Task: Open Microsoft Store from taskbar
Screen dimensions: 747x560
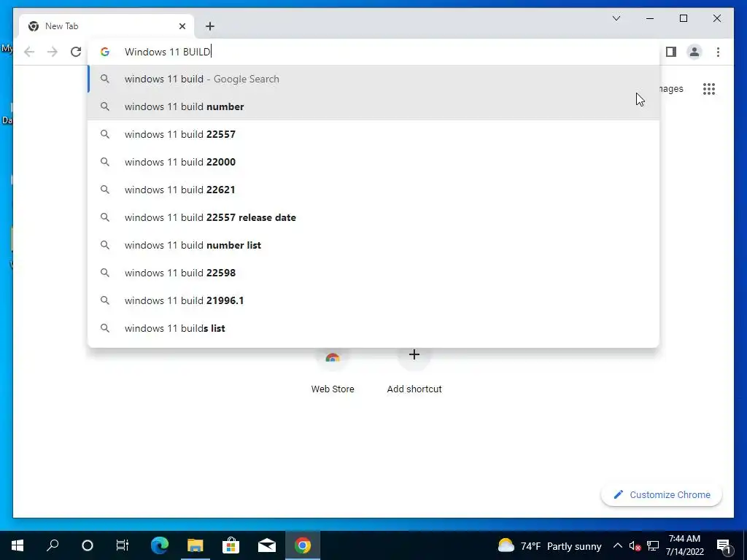Action: 231,545
